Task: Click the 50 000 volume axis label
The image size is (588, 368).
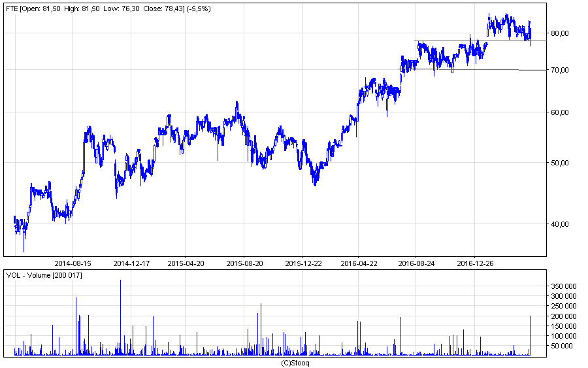Action: pyautogui.click(x=561, y=346)
